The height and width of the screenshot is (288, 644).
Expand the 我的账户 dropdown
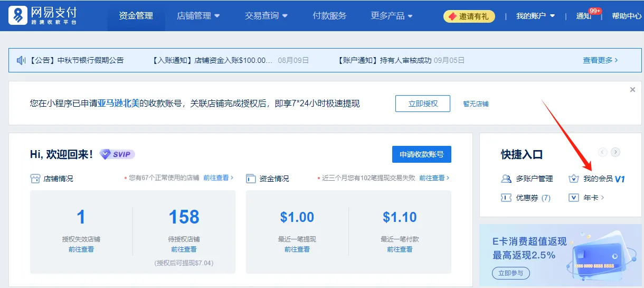point(536,16)
